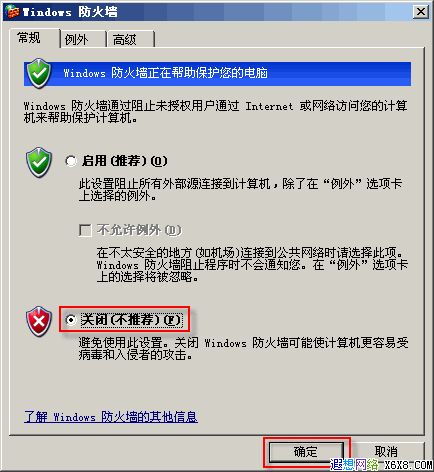Click the Windows 防火墙 title bar text
Viewport: 434px width, 472px height.
[x=70, y=12]
